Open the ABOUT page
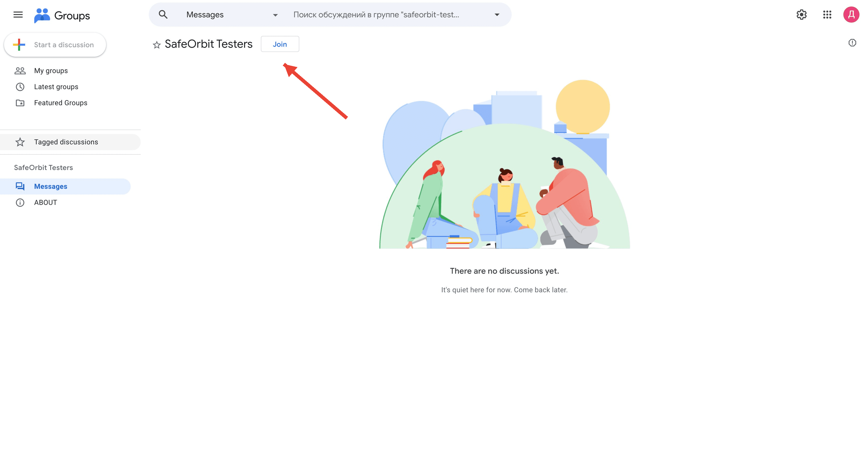 pos(45,203)
